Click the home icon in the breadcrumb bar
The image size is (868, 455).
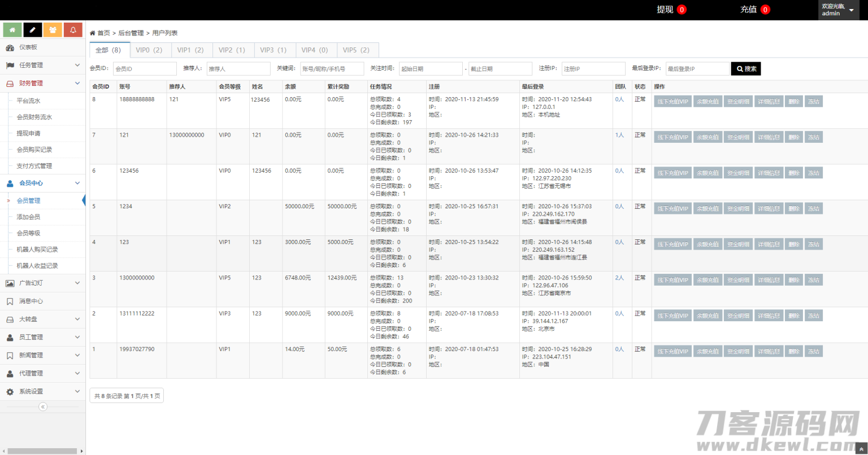pyautogui.click(x=92, y=32)
